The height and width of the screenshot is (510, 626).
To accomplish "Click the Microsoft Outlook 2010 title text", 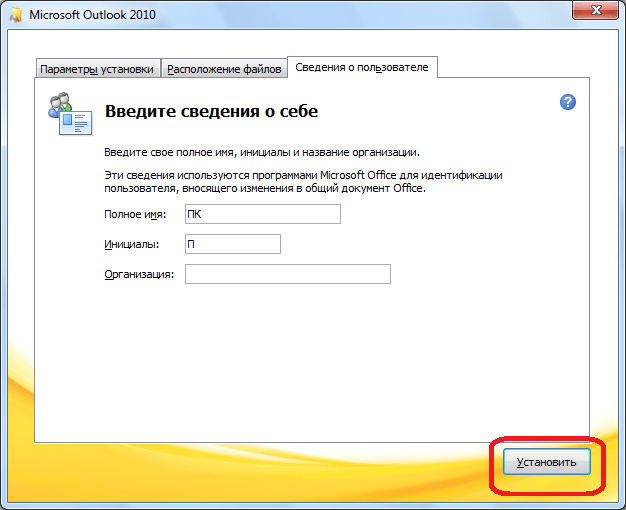I will (x=92, y=15).
